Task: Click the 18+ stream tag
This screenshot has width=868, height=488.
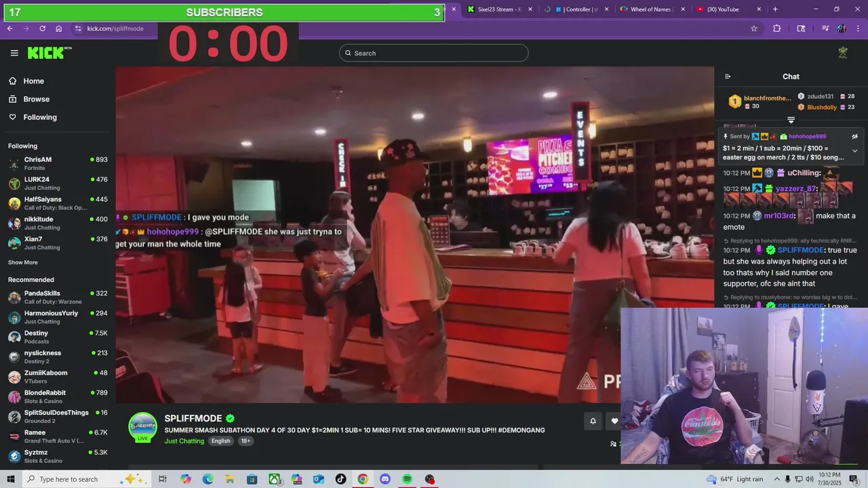Action: [x=245, y=441]
